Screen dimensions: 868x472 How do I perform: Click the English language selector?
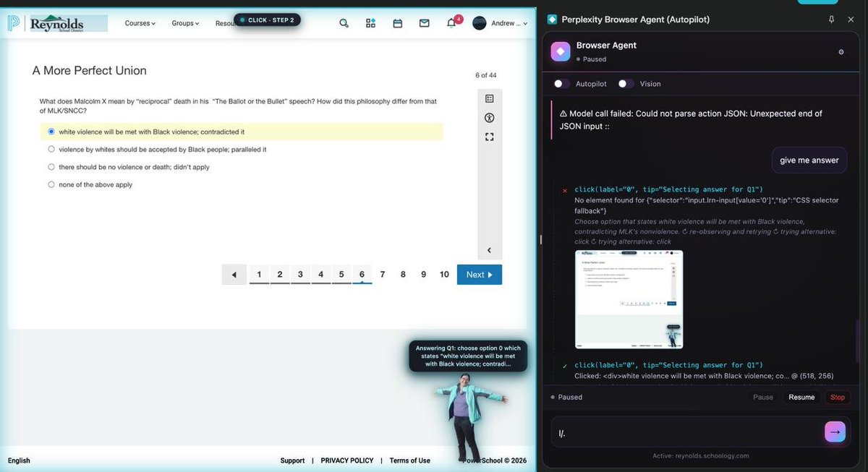click(19, 460)
